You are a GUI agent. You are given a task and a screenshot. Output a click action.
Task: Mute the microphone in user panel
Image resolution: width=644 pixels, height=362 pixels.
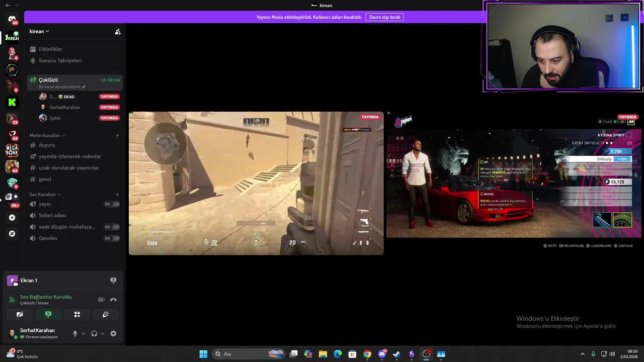tap(75, 333)
